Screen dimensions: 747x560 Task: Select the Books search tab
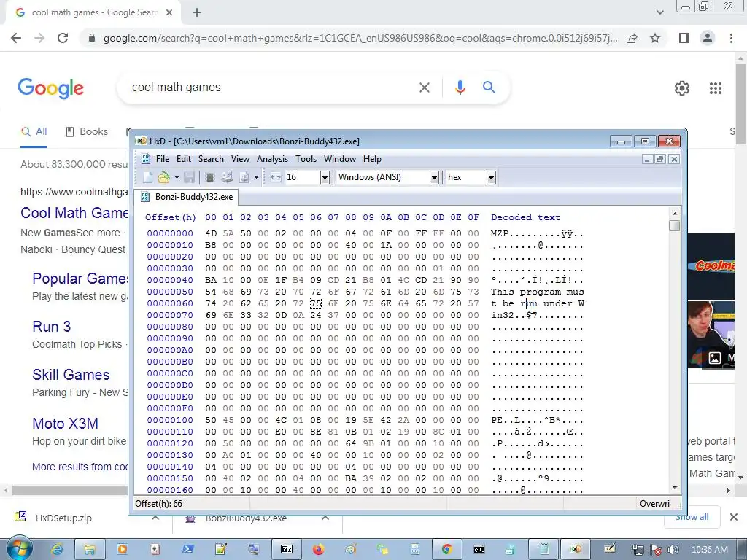click(87, 132)
